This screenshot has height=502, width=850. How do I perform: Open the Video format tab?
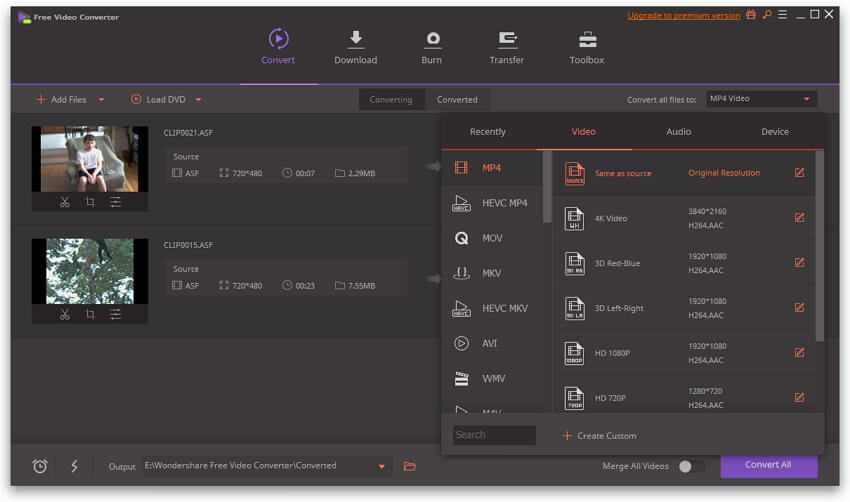tap(584, 132)
